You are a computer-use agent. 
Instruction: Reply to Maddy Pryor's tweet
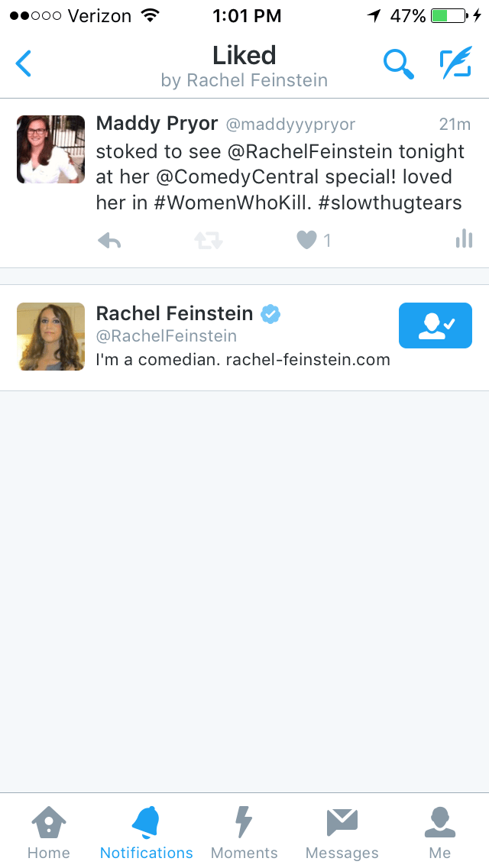coord(110,241)
